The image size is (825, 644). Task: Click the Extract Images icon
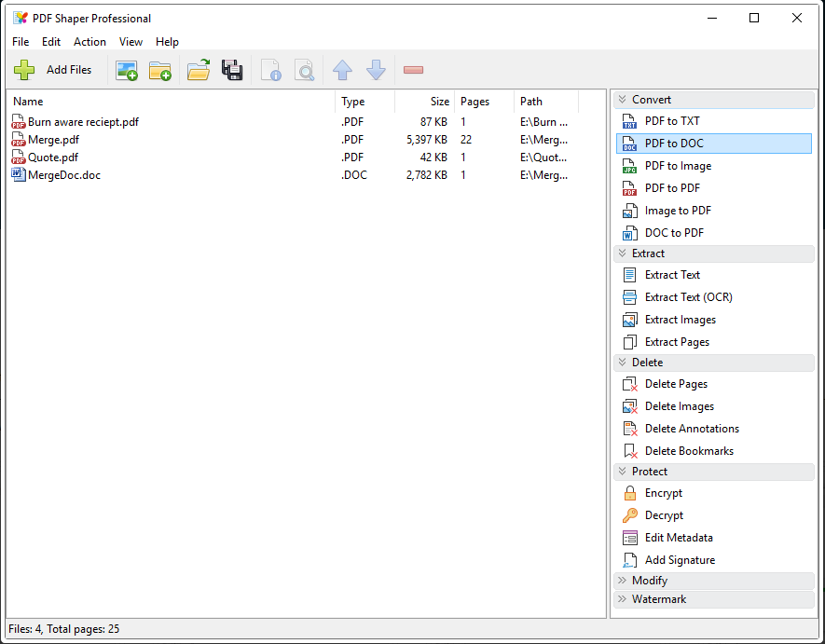pyautogui.click(x=630, y=320)
